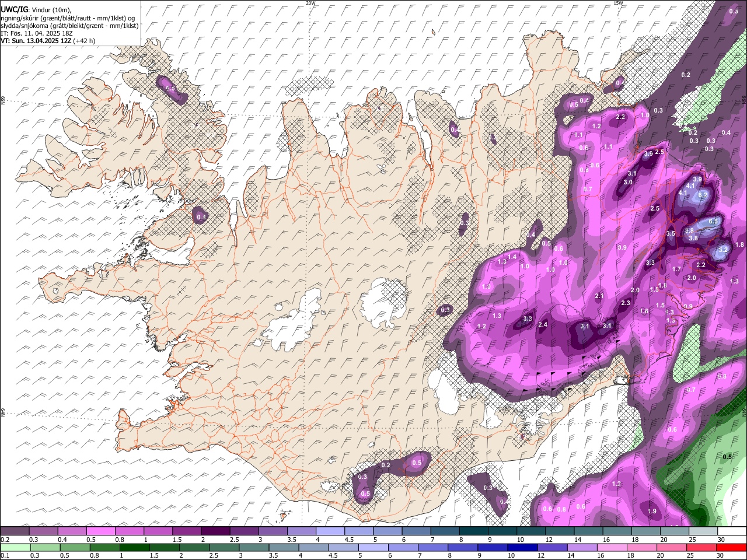The image size is (747, 560).
Task: Pick the purple 1.5 snow legend swatch
Action: [186, 531]
